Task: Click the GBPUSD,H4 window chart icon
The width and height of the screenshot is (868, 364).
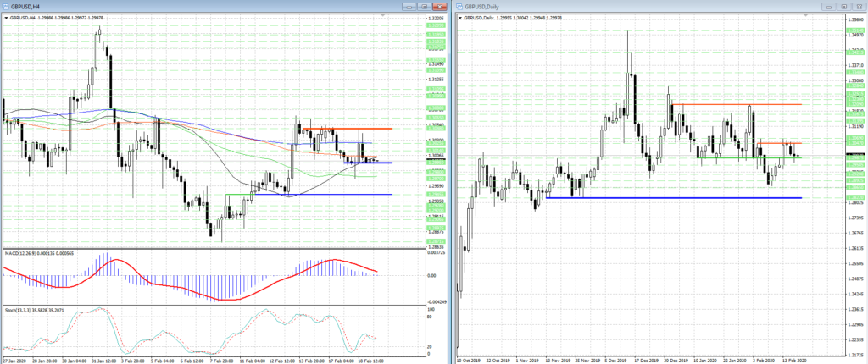Action: (x=6, y=7)
